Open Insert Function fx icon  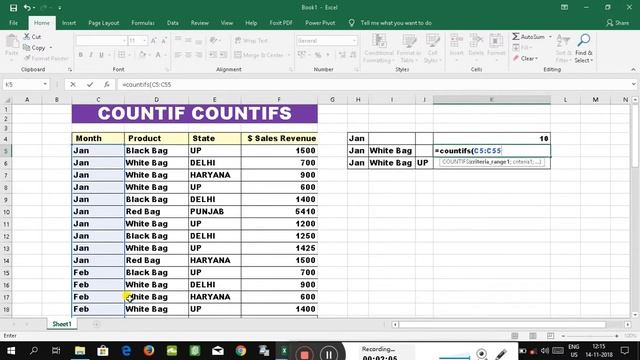pos(107,84)
